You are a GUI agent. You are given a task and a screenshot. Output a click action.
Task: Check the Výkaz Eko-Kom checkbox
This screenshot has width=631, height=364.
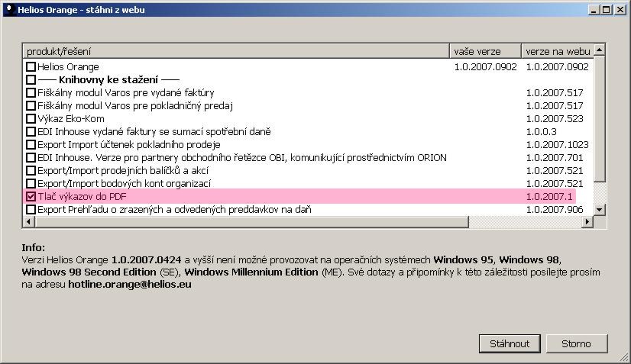pyautogui.click(x=31, y=118)
